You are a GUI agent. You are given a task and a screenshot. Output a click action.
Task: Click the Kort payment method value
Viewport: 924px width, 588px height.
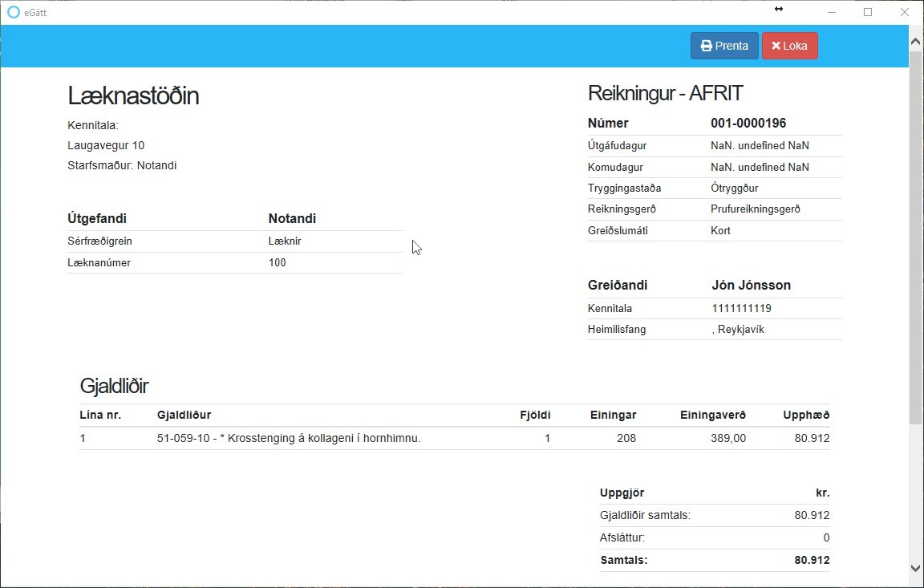click(721, 231)
